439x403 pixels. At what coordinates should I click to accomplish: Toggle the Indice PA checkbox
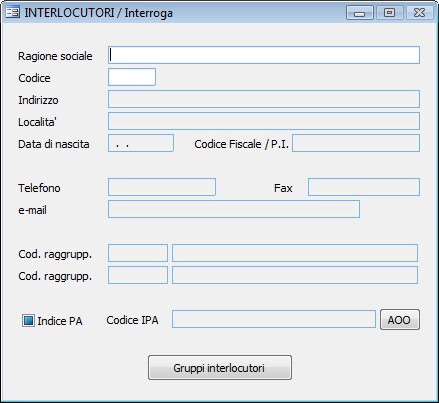[28, 320]
